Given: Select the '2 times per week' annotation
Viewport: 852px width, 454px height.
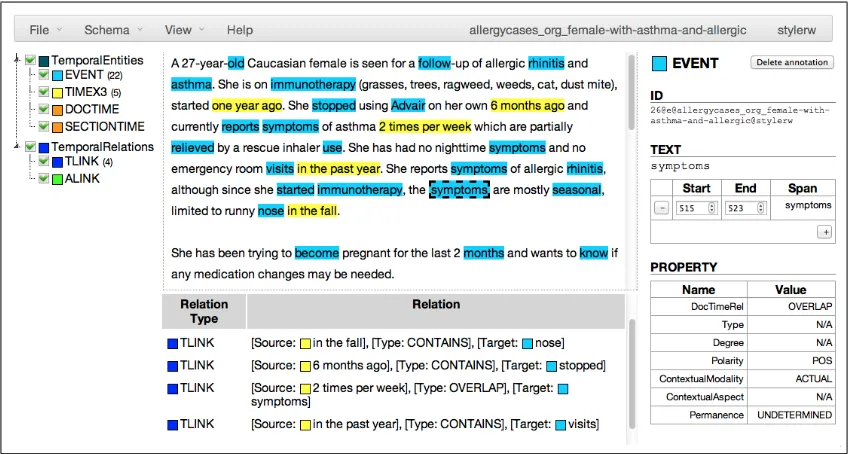Looking at the screenshot, I should point(425,127).
